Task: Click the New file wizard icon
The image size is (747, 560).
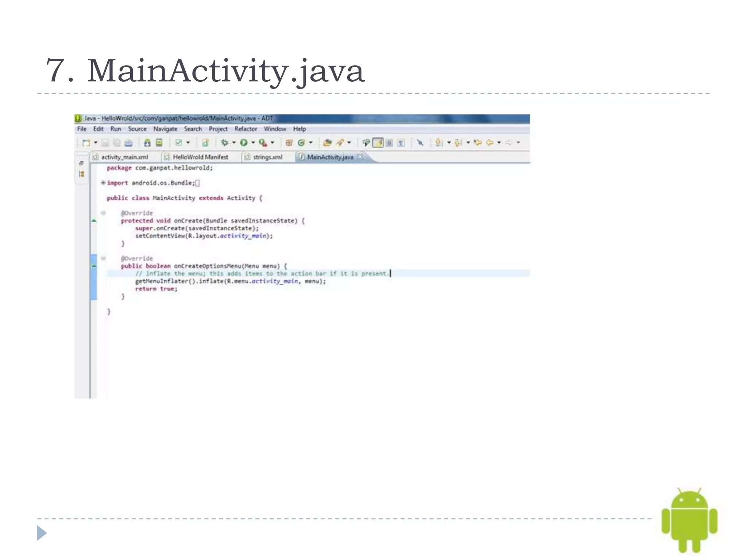Action: point(86,143)
